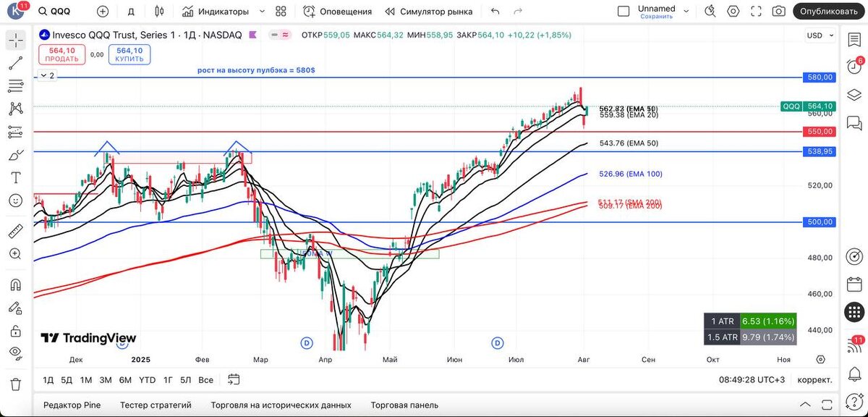Select the 1Д date range

[48, 379]
